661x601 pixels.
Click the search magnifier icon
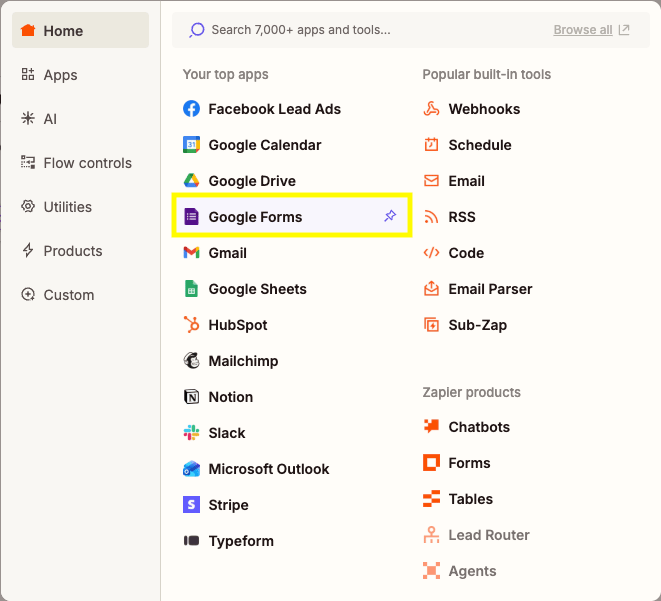coord(196,30)
